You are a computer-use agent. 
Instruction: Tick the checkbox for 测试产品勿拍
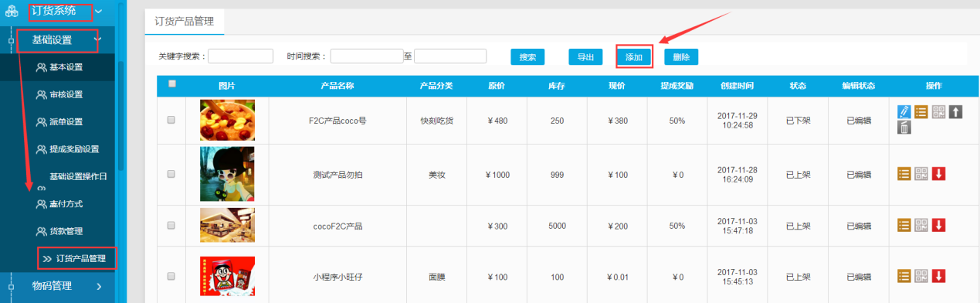[171, 175]
